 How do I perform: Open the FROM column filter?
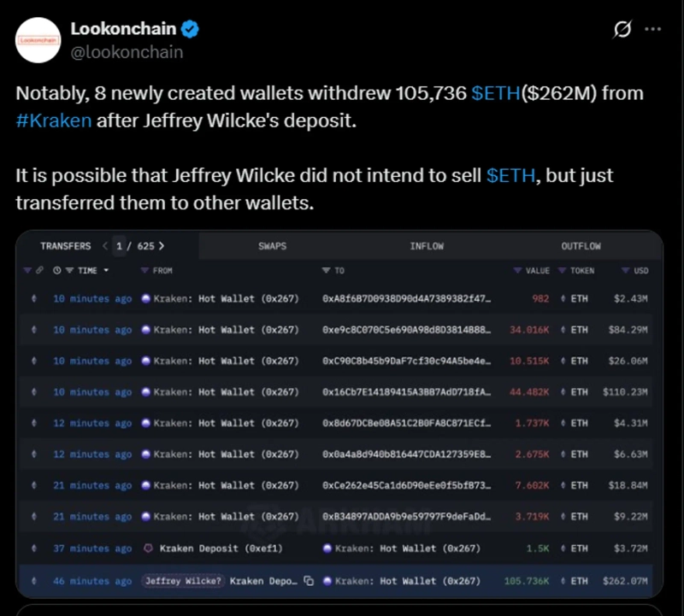pyautogui.click(x=144, y=271)
